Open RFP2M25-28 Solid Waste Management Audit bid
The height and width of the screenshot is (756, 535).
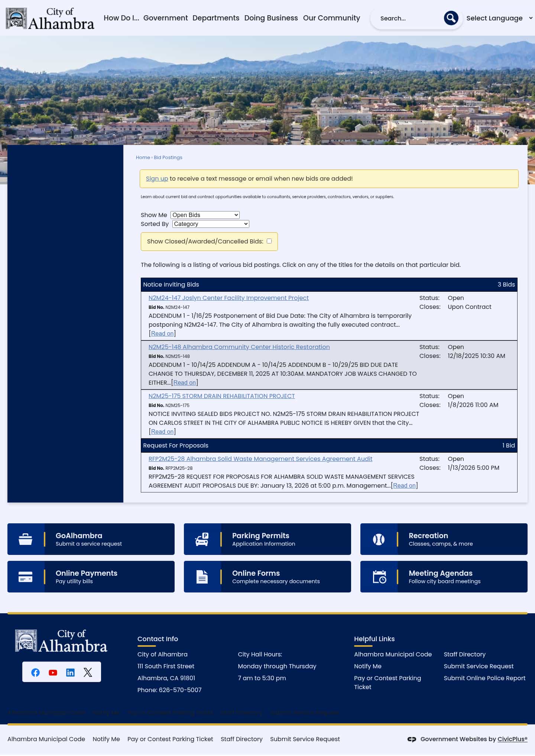tap(260, 459)
